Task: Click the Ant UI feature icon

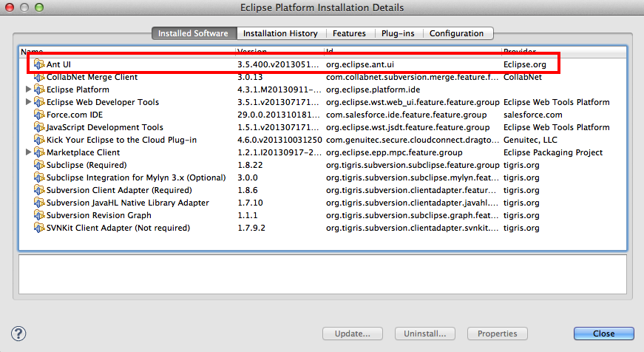Action: point(39,64)
